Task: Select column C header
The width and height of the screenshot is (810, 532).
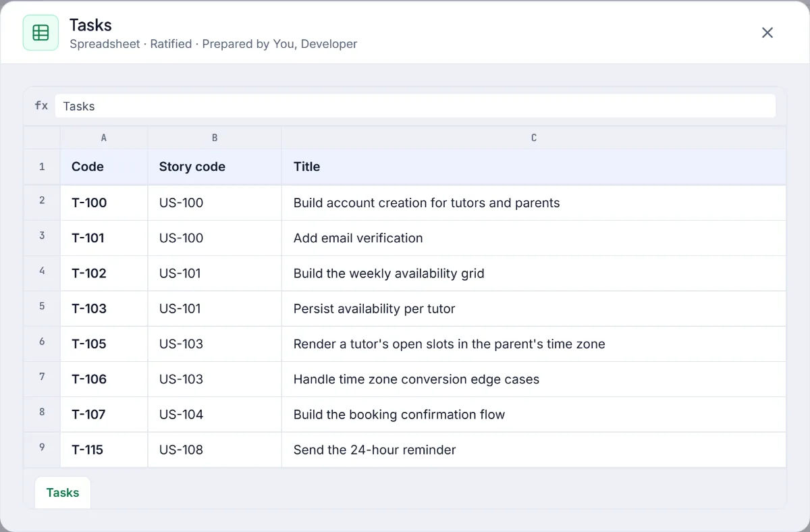Action: point(534,138)
